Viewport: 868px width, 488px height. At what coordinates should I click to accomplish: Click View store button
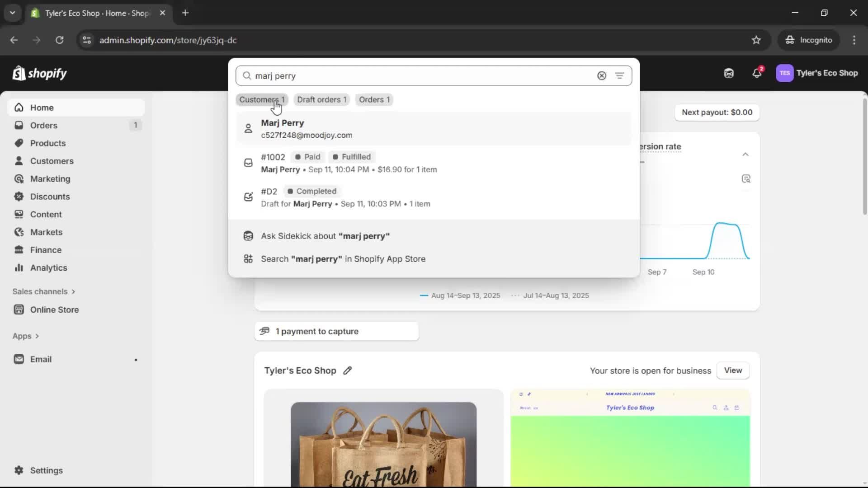pyautogui.click(x=733, y=371)
